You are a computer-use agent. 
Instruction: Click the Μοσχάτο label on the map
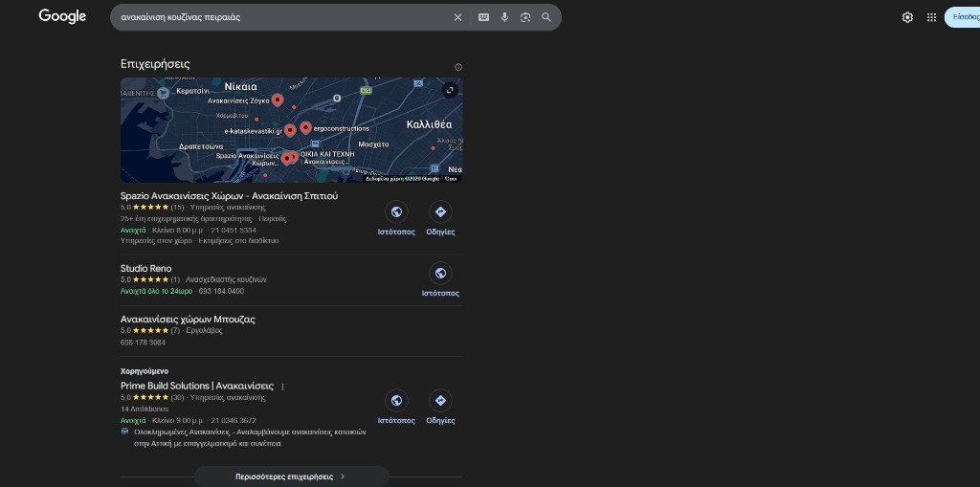coord(374,144)
